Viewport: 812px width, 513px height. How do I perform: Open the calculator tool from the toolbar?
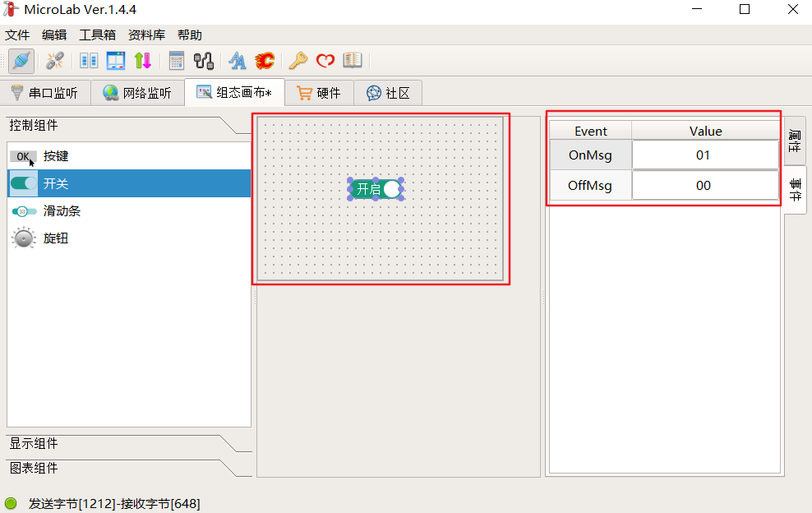(x=176, y=60)
